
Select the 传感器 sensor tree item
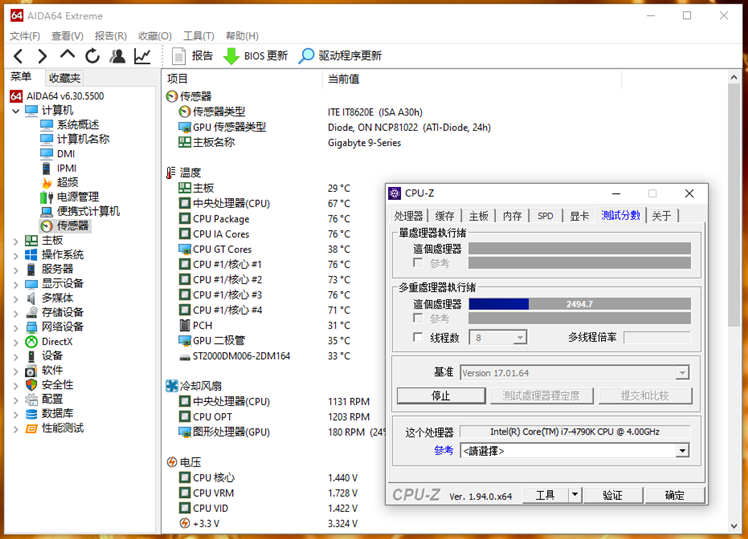[65, 226]
